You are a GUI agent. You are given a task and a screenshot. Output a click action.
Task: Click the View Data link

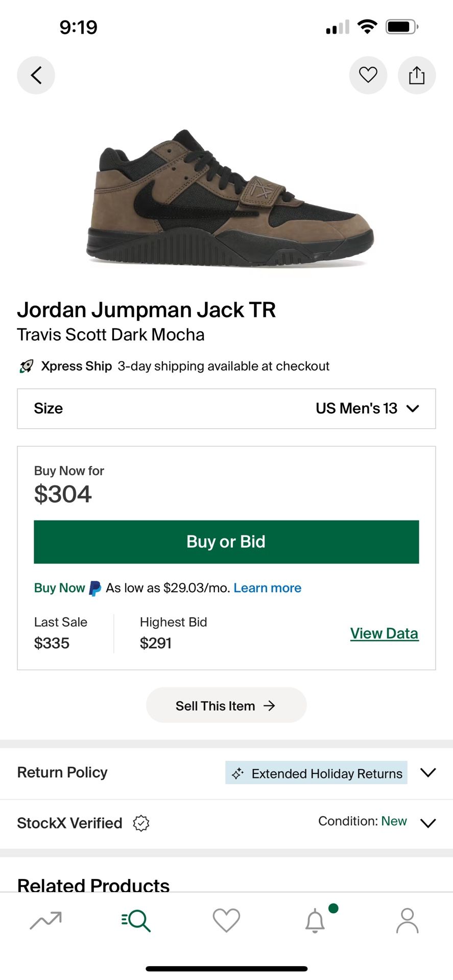point(384,633)
